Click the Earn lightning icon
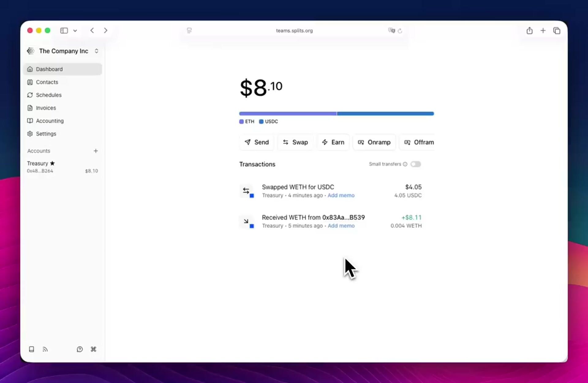Screen dimensions: 588x383 (x=325, y=142)
